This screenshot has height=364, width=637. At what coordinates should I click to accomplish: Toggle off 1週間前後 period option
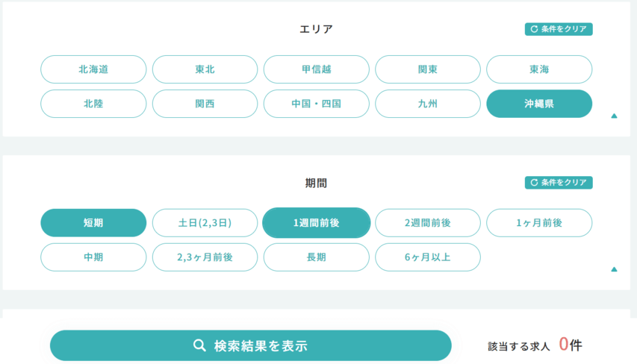[x=317, y=223]
